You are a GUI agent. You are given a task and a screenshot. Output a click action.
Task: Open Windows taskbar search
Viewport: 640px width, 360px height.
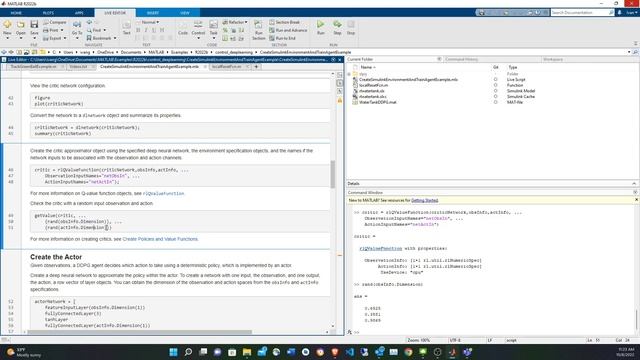pos(188,352)
